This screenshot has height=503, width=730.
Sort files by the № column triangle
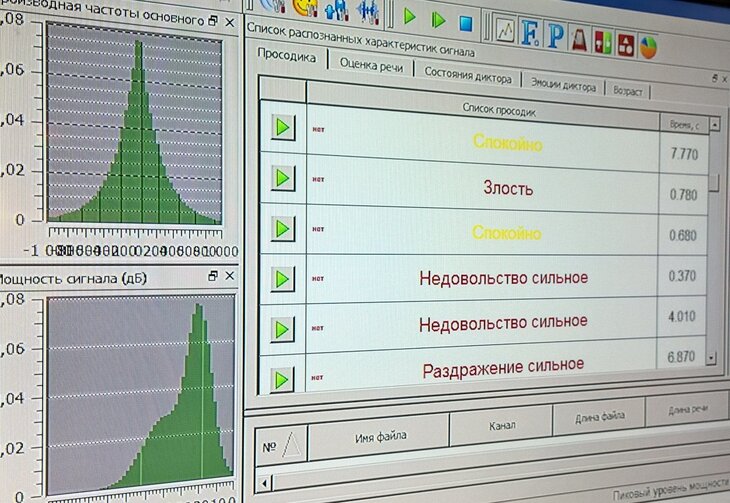[x=292, y=445]
